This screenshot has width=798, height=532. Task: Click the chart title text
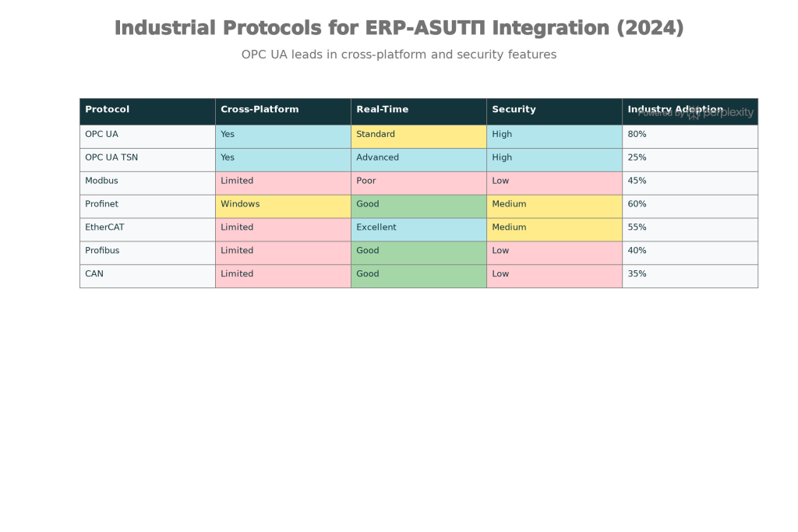click(x=399, y=28)
